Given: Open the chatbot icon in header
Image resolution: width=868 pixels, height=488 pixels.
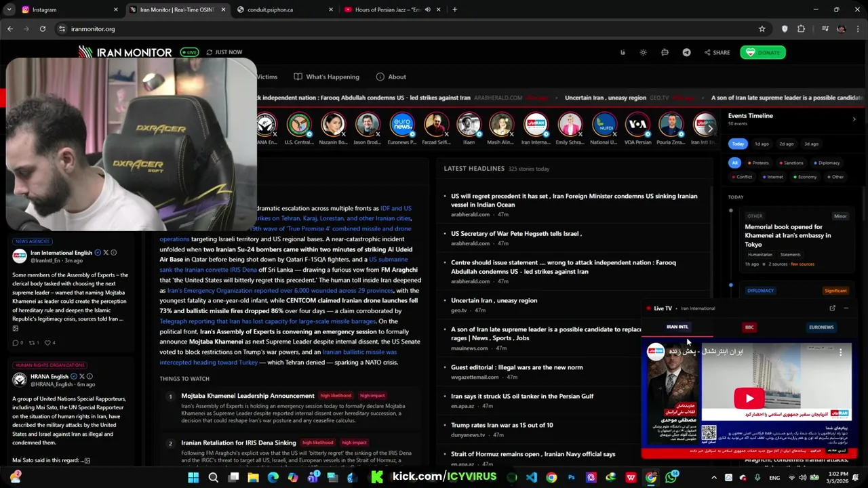Looking at the screenshot, I should coord(665,52).
